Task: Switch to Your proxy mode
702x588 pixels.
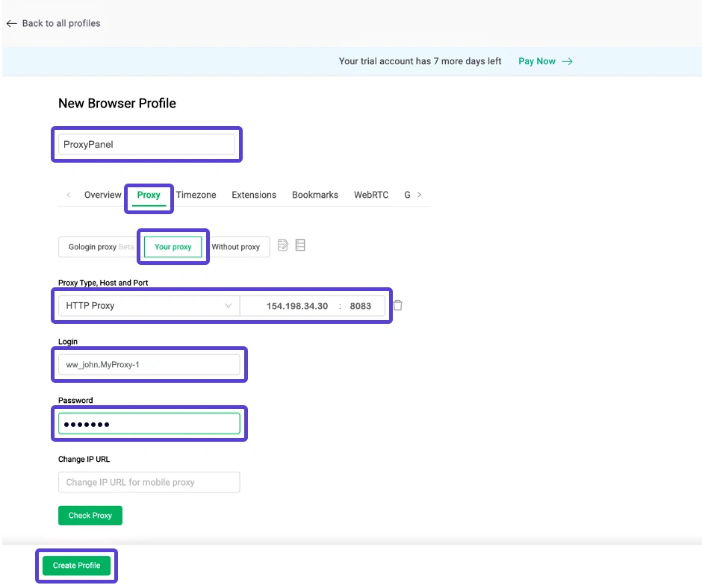Action: tap(173, 246)
